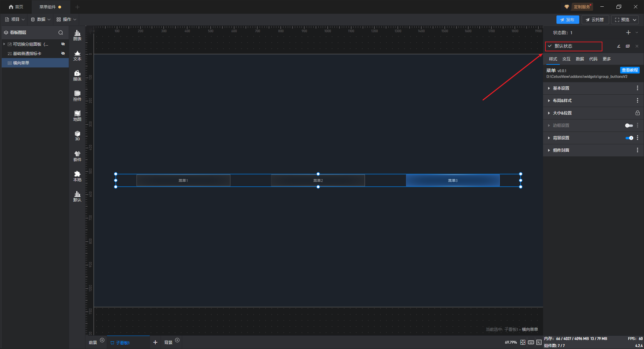Open the new tab plus button in title bar

[x=77, y=7]
